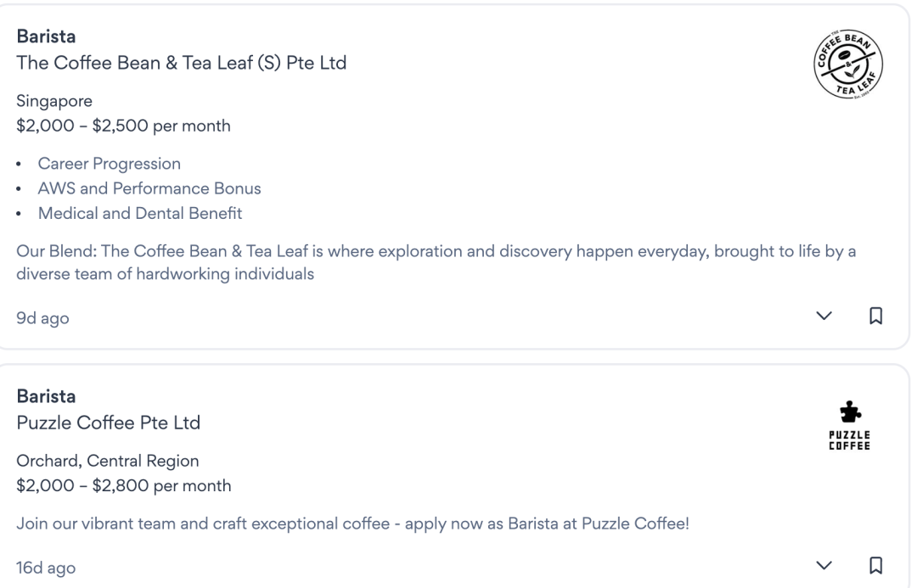This screenshot has width=917, height=588.
Task: Select the Singapore location text
Action: pyautogui.click(x=54, y=102)
